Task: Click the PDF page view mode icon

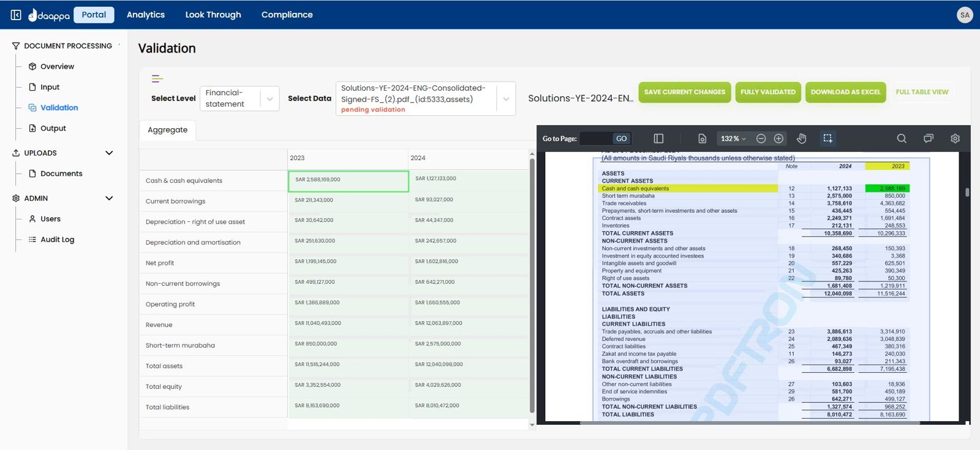Action: 703,139
